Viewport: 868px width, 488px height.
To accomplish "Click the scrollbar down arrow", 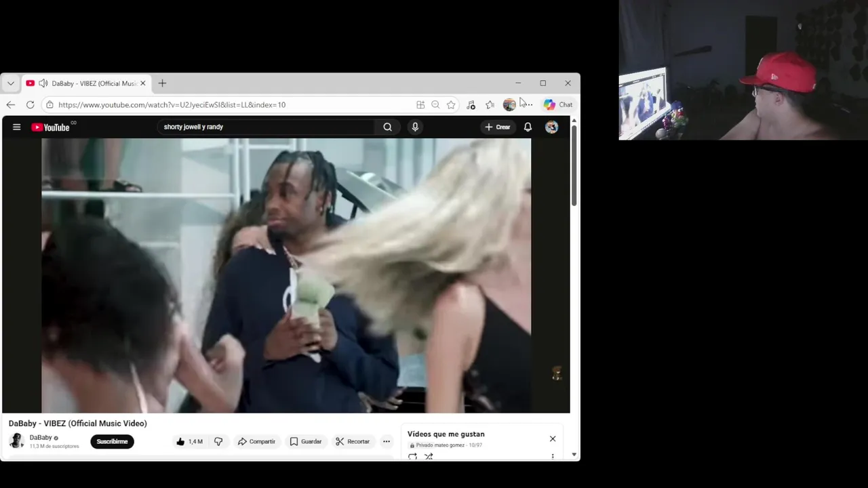I will (x=574, y=455).
